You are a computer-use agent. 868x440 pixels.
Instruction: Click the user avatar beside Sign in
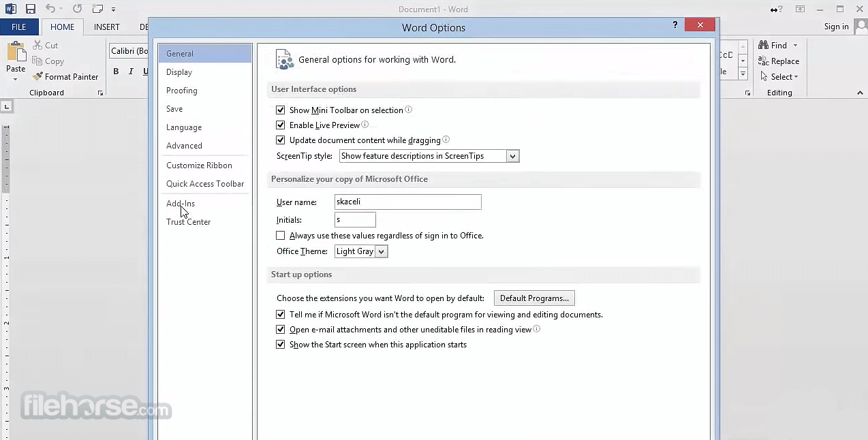click(860, 27)
